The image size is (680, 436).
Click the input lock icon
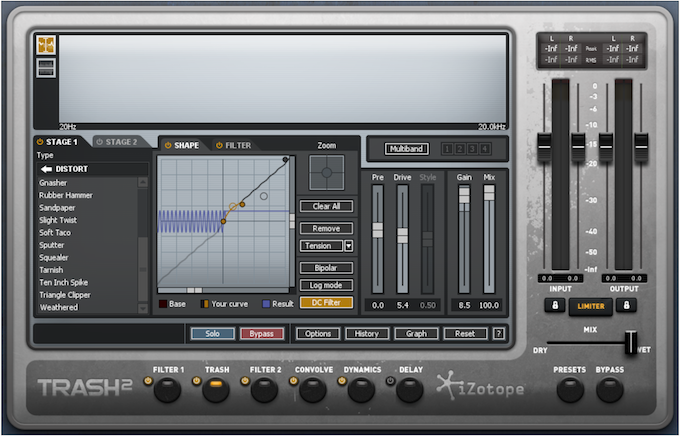(555, 305)
